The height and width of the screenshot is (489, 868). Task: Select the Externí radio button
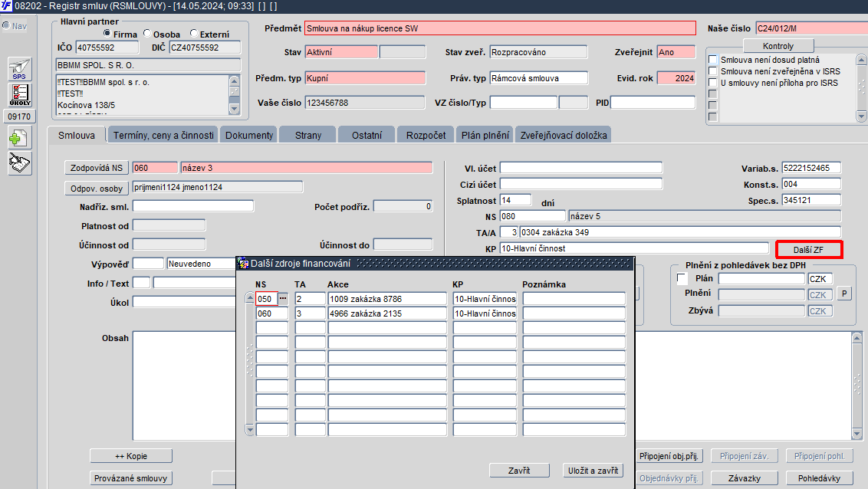[194, 34]
